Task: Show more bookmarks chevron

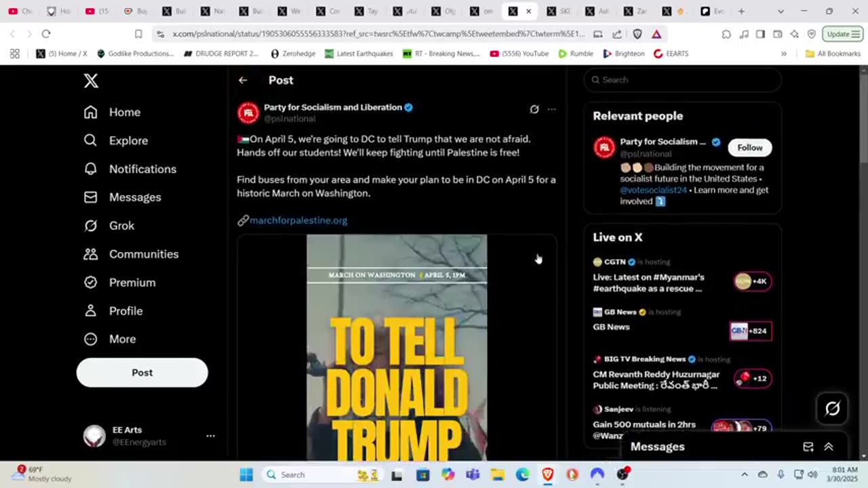Action: 784,54
